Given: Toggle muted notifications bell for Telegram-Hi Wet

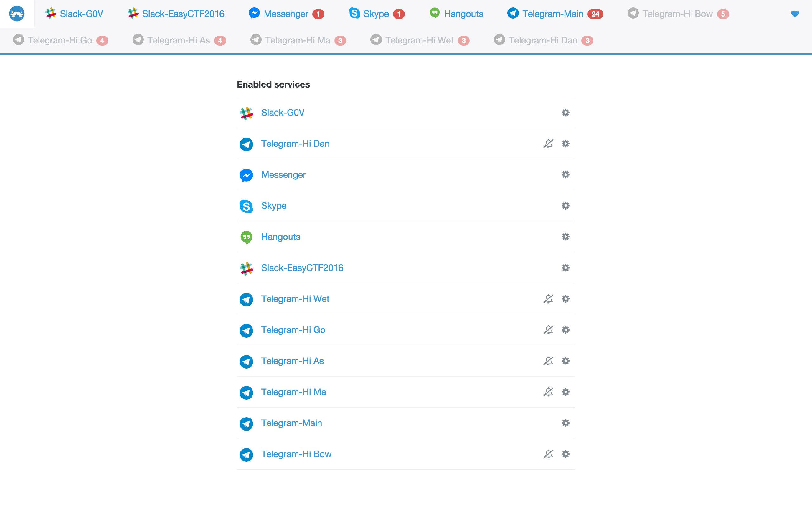Looking at the screenshot, I should (548, 299).
